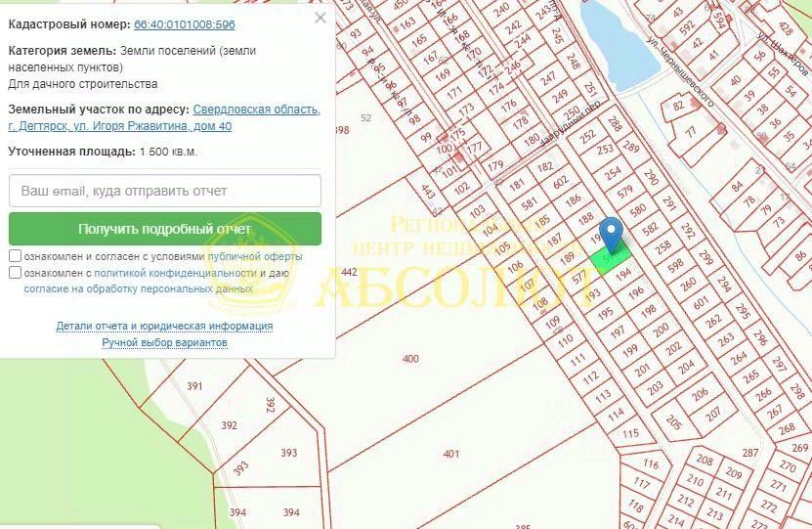
Task: Select parcel 443 on the map
Action: 427,193
